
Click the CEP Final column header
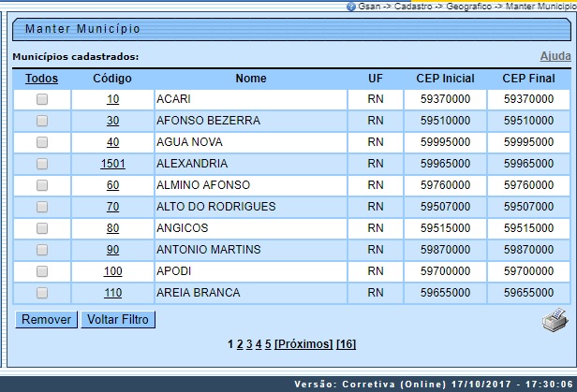[529, 79]
